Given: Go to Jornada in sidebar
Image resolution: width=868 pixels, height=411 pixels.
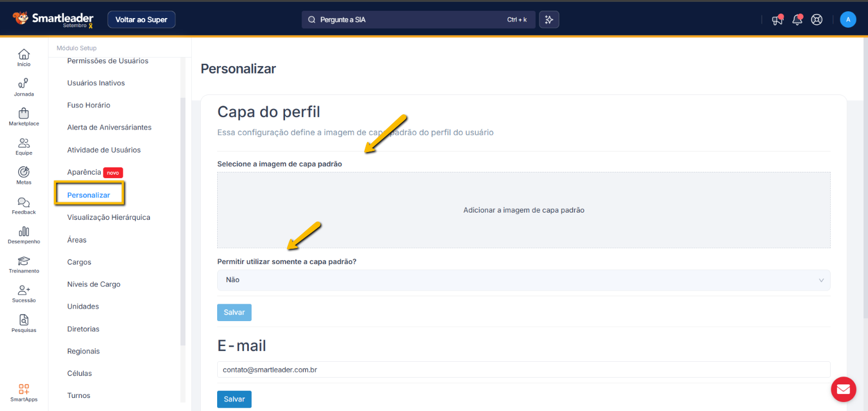Looking at the screenshot, I should coord(24,84).
